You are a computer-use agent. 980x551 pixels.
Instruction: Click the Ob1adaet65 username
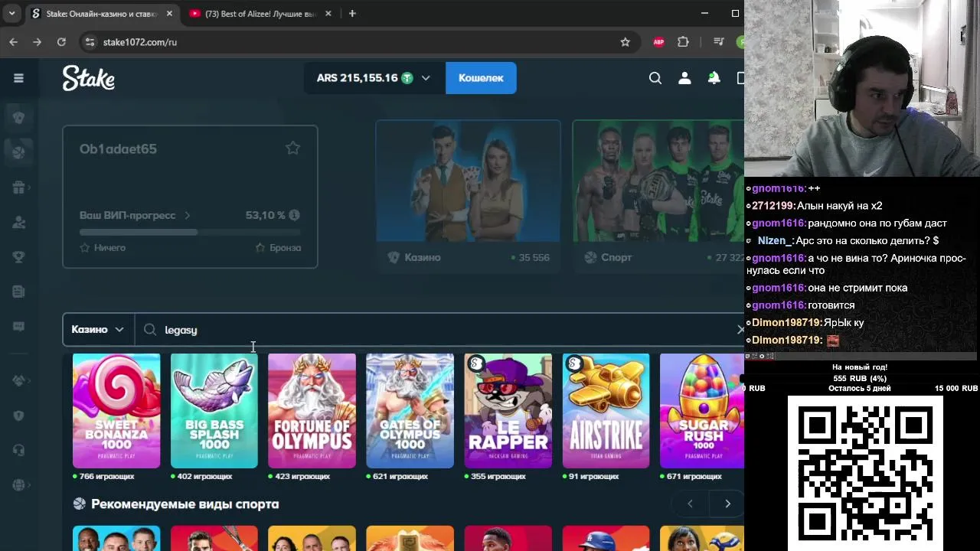(x=118, y=149)
